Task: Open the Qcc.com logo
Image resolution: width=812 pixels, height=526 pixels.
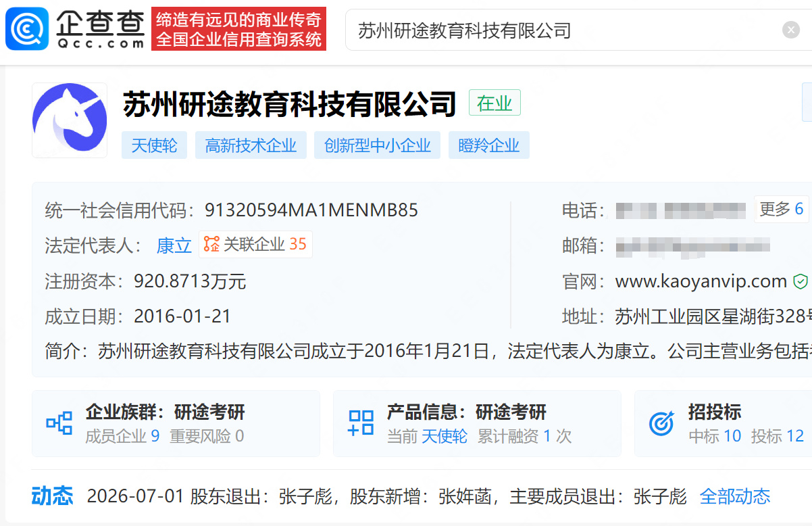Action: click(76, 28)
